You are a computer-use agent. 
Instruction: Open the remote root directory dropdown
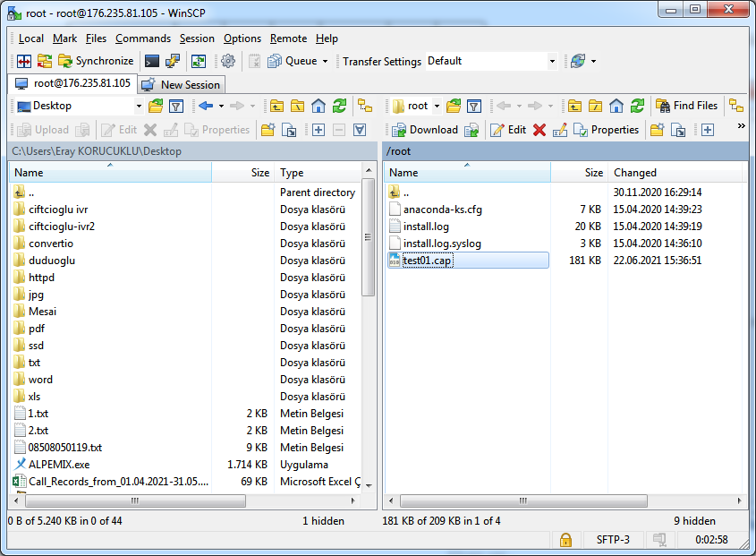click(437, 106)
